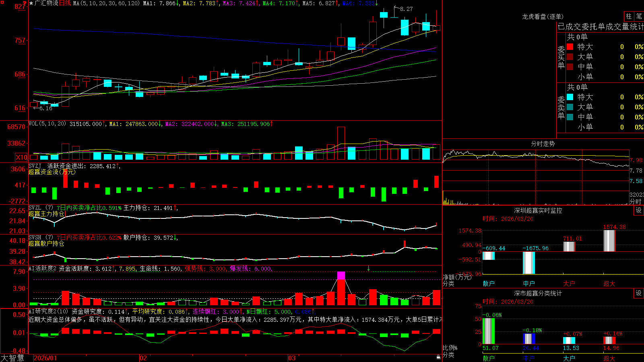Click the red question mark help icon

point(25,3)
